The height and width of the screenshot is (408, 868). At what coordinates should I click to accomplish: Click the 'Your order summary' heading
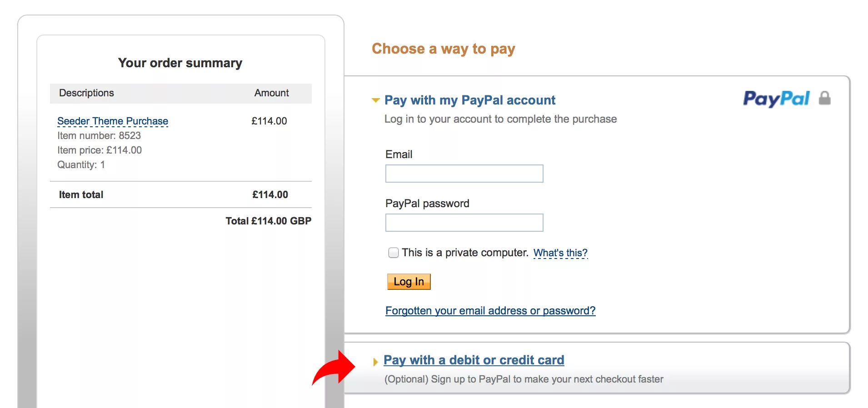180,63
